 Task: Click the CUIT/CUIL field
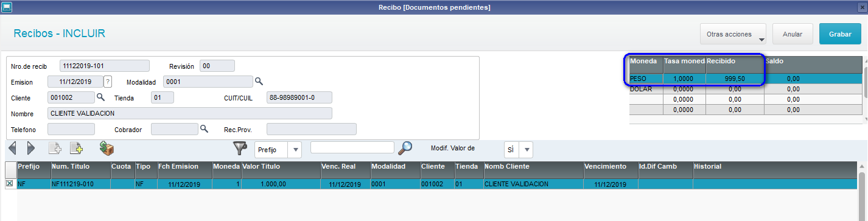[299, 97]
